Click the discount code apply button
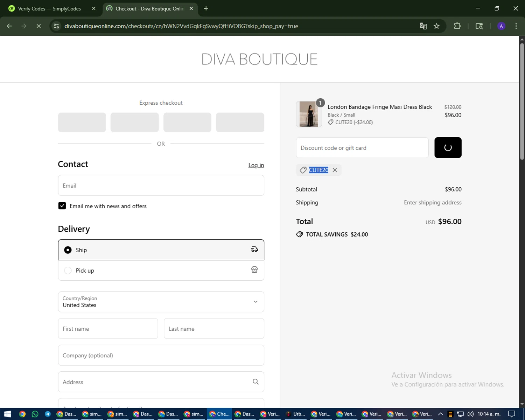This screenshot has height=420, width=525. click(448, 148)
